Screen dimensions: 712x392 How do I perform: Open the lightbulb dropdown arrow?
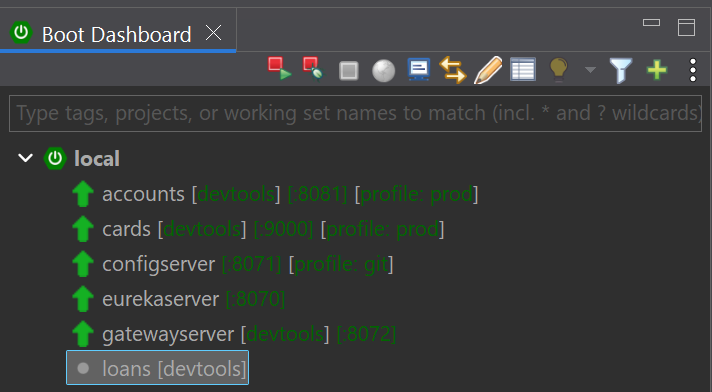pyautogui.click(x=590, y=70)
